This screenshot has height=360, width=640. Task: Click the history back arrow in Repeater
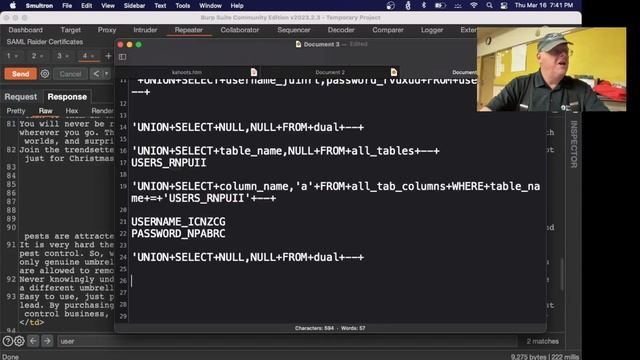96,74
